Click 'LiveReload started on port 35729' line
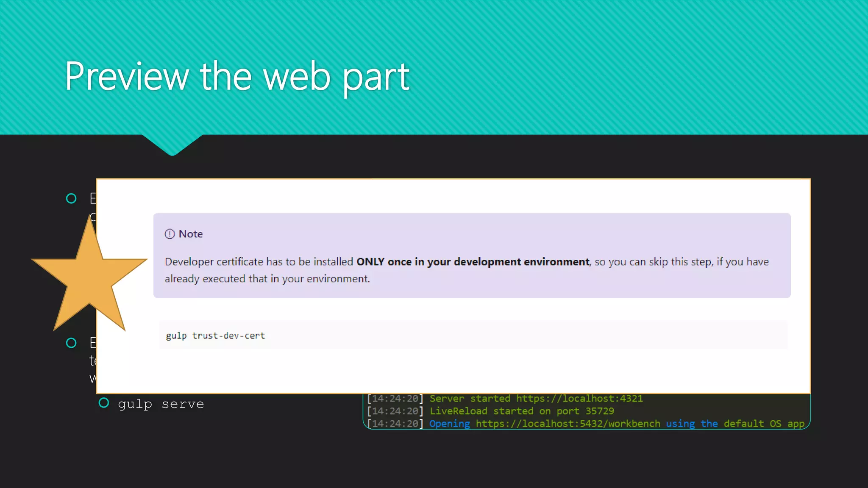This screenshot has width=868, height=488. [490, 411]
